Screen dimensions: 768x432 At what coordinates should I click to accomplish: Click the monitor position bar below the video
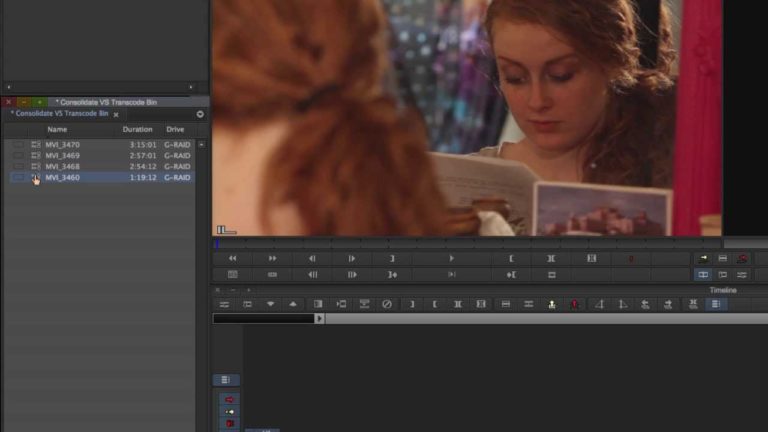coord(468,243)
